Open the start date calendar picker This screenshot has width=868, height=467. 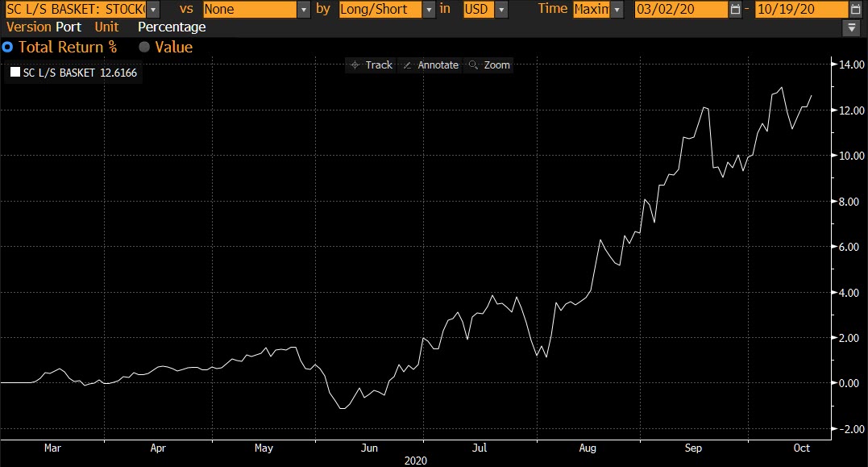[x=734, y=10]
